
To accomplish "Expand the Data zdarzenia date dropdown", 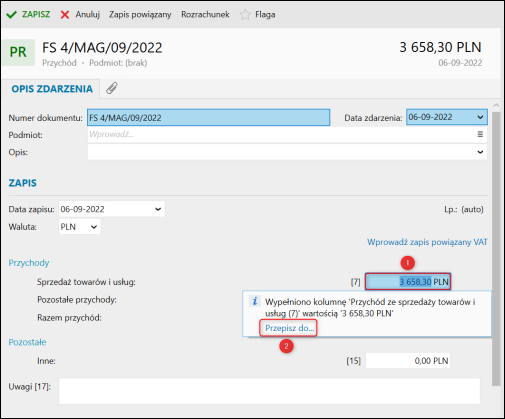I will (480, 117).
